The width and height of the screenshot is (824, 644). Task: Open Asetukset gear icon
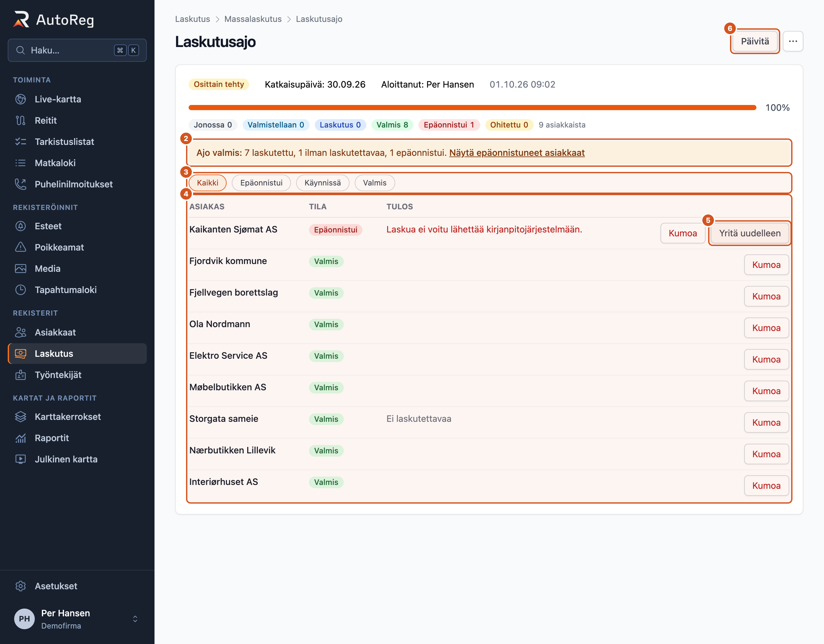coord(20,586)
